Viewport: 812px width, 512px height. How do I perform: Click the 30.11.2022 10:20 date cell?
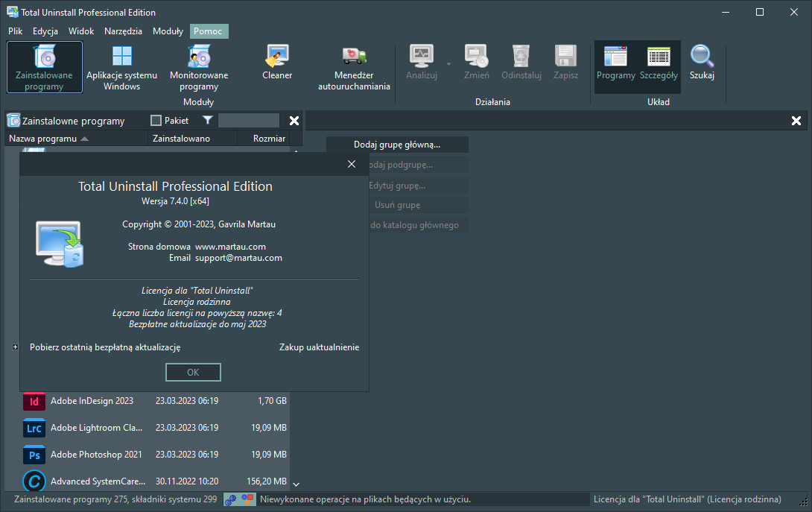point(187,481)
